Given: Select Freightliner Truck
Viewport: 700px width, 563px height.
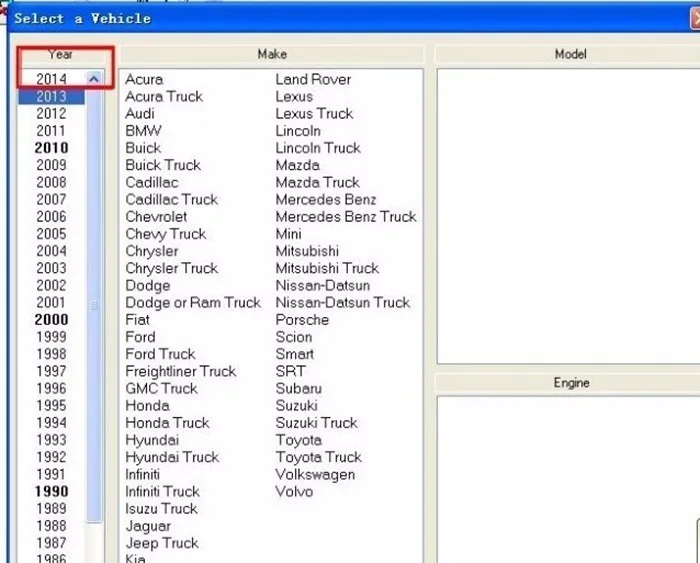Looking at the screenshot, I should point(180,371).
